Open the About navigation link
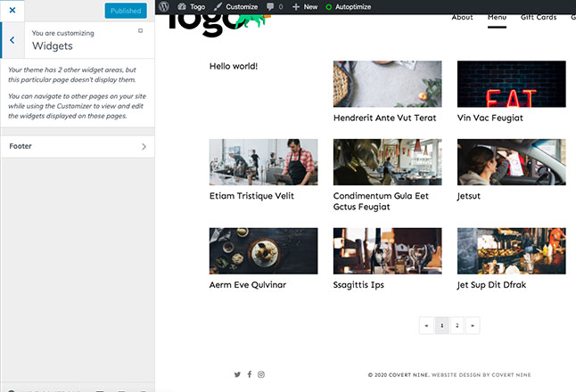This screenshot has height=392, width=576. (462, 17)
